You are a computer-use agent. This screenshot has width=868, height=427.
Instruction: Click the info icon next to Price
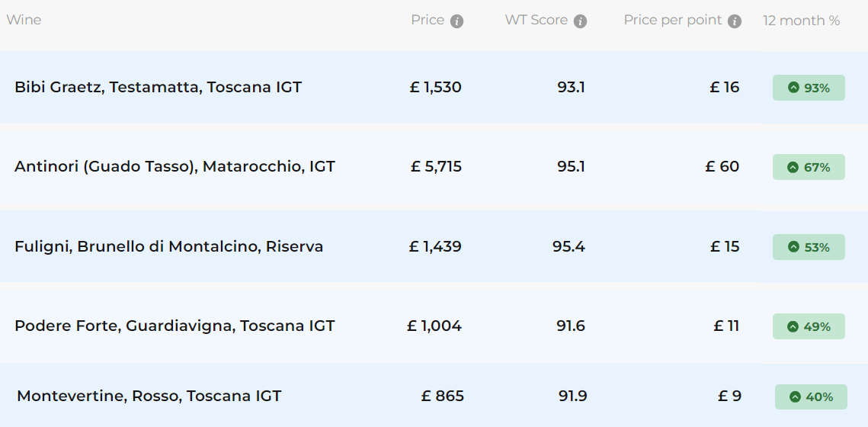click(457, 21)
